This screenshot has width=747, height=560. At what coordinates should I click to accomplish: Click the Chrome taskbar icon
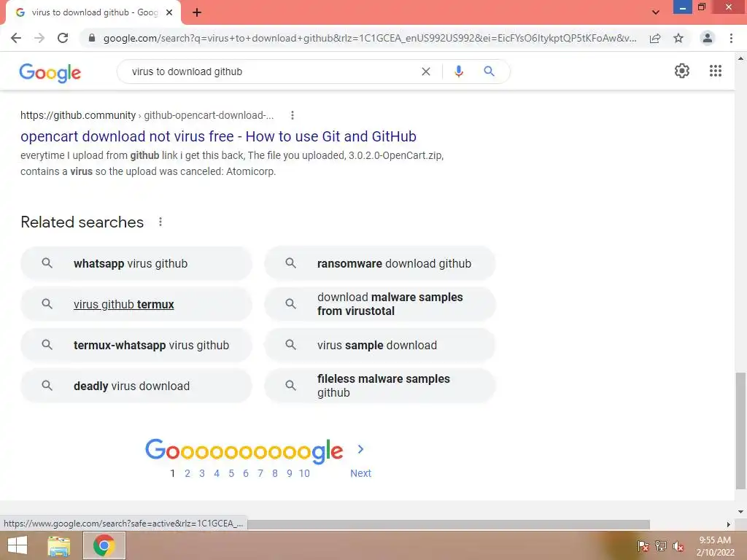104,545
